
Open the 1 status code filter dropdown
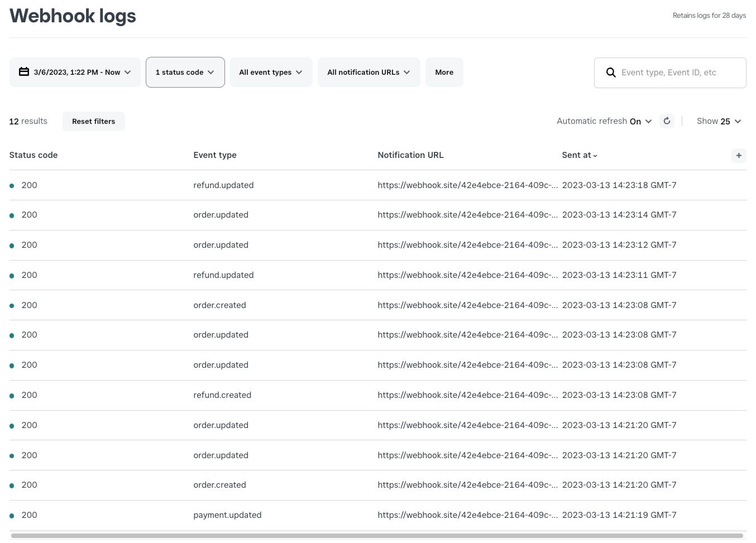click(185, 72)
